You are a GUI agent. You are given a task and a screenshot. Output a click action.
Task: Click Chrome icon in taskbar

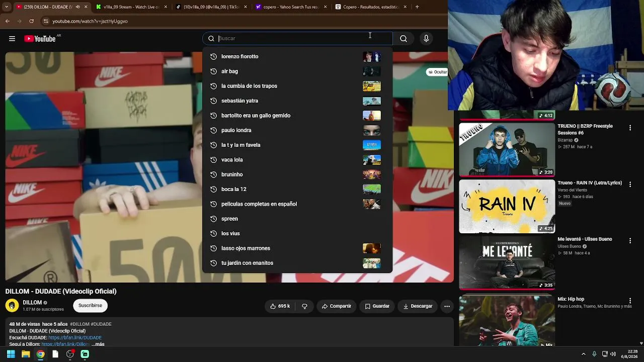[x=40, y=354]
